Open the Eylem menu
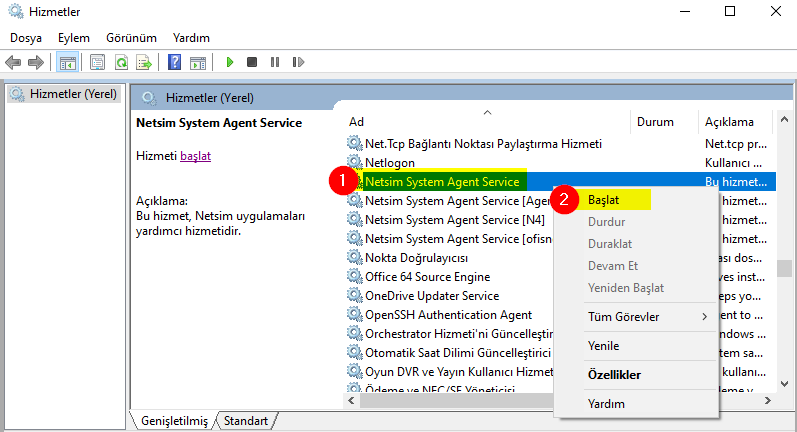 [x=74, y=38]
